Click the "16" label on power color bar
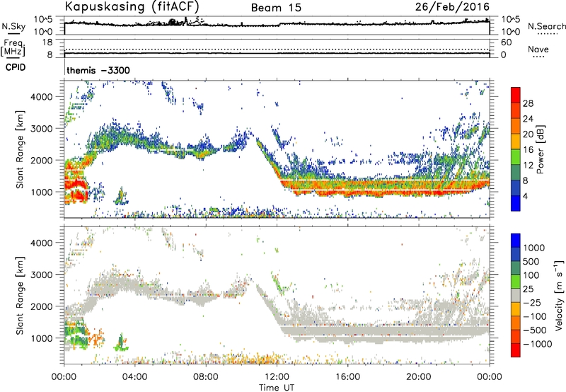 [x=528, y=150]
